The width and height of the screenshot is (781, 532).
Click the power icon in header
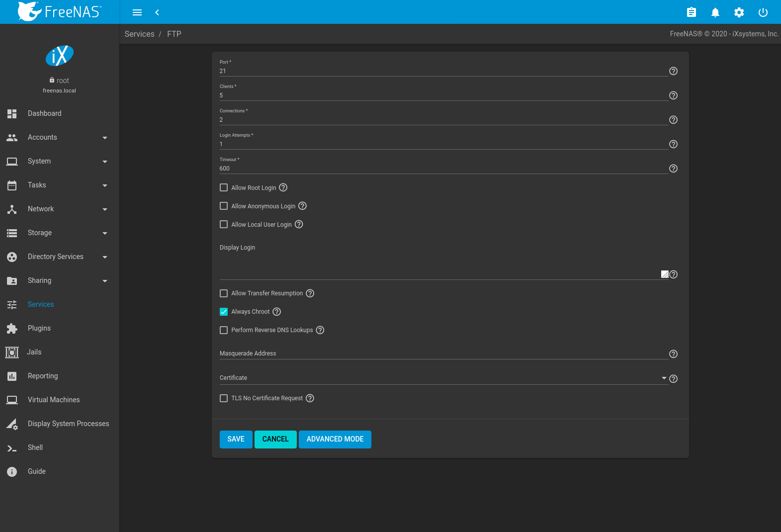pos(763,12)
